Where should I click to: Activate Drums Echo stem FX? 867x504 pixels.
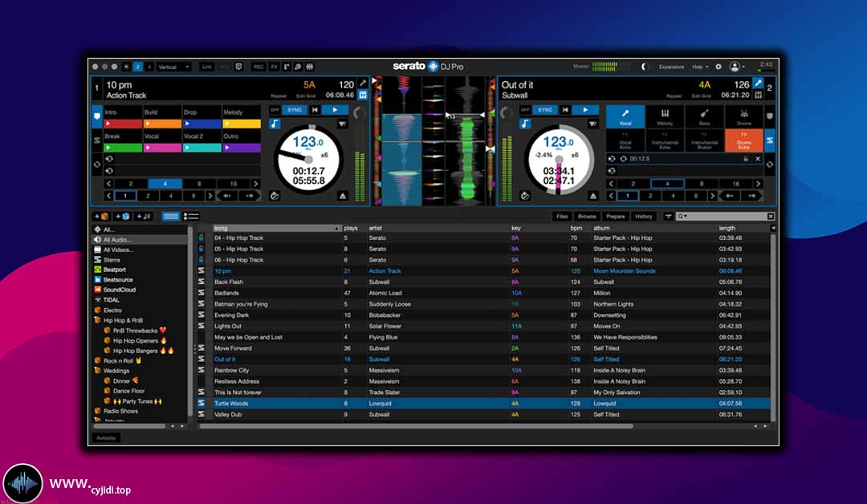(x=743, y=140)
